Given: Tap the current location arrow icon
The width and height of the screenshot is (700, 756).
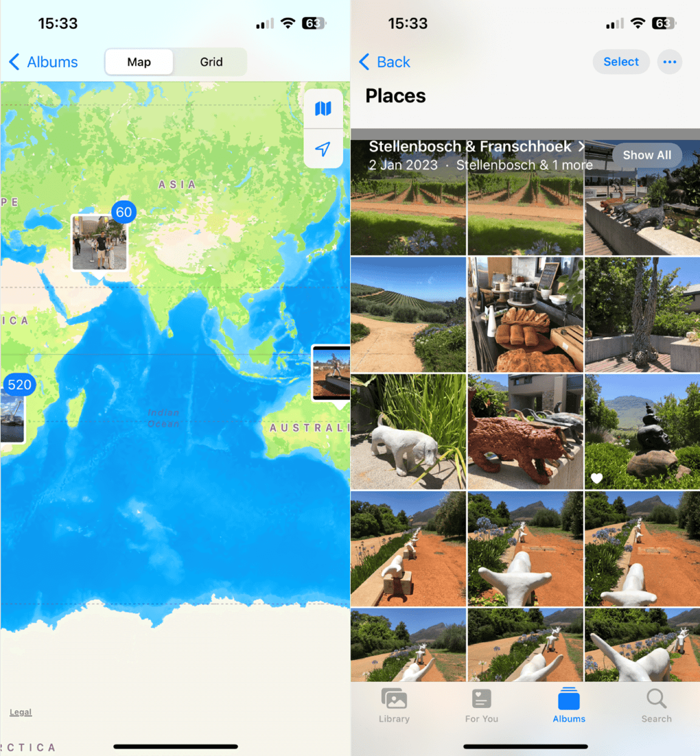Looking at the screenshot, I should (x=323, y=149).
